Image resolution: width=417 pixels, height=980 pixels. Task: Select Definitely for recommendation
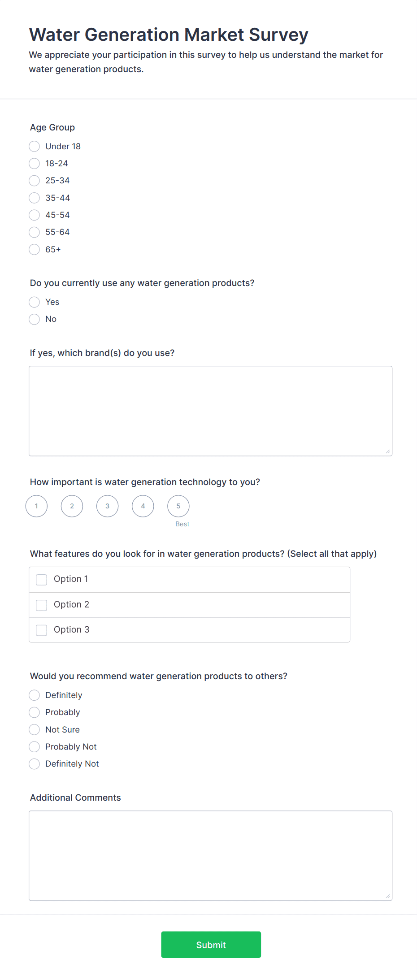click(x=35, y=695)
